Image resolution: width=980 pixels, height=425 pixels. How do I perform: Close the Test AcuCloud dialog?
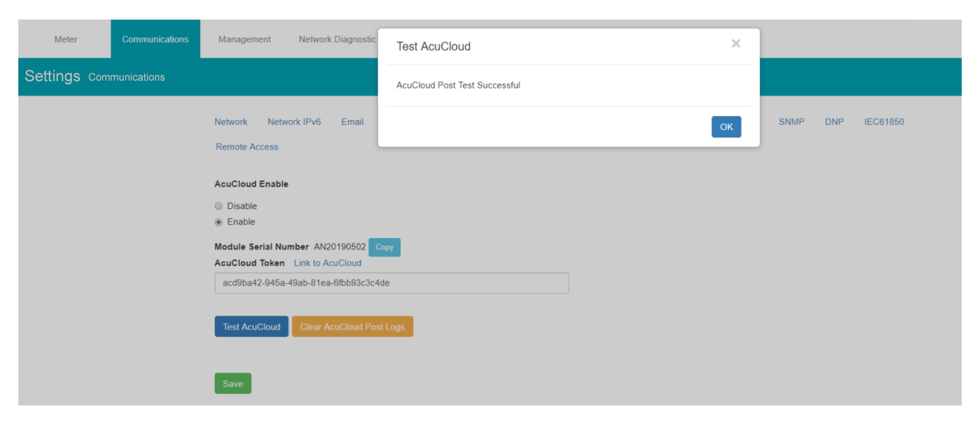(x=735, y=43)
